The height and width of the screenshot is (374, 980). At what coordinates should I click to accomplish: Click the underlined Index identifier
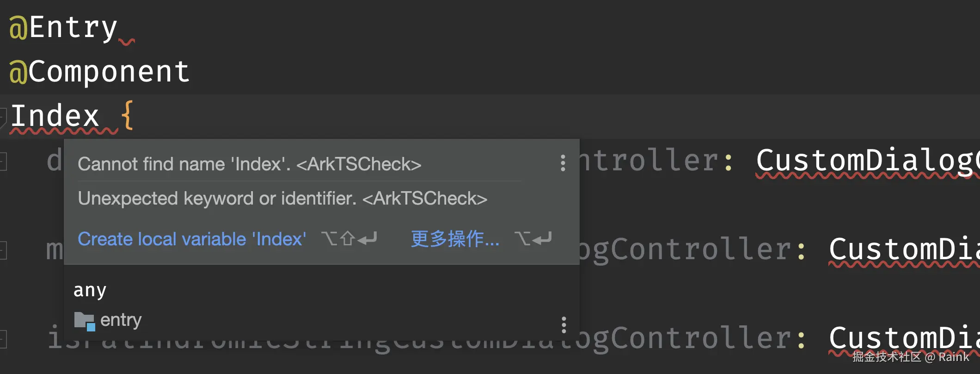pyautogui.click(x=55, y=116)
